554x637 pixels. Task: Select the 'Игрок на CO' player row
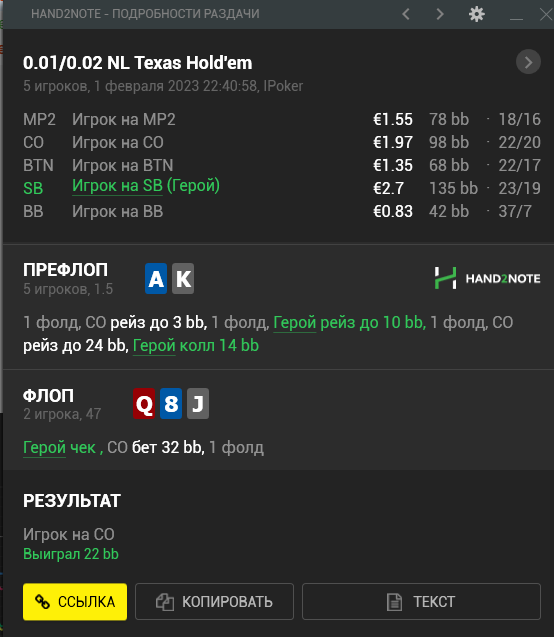282,143
